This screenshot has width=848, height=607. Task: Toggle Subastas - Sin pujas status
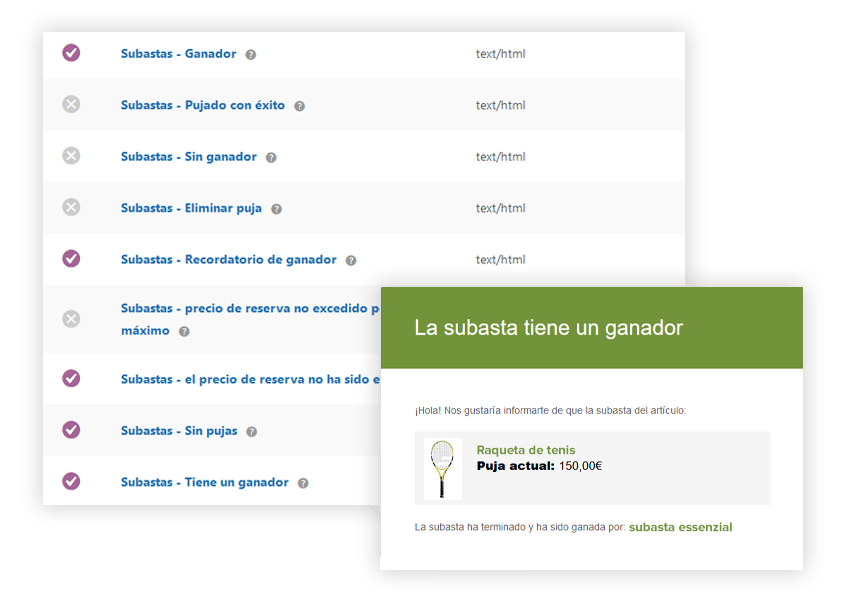[71, 430]
